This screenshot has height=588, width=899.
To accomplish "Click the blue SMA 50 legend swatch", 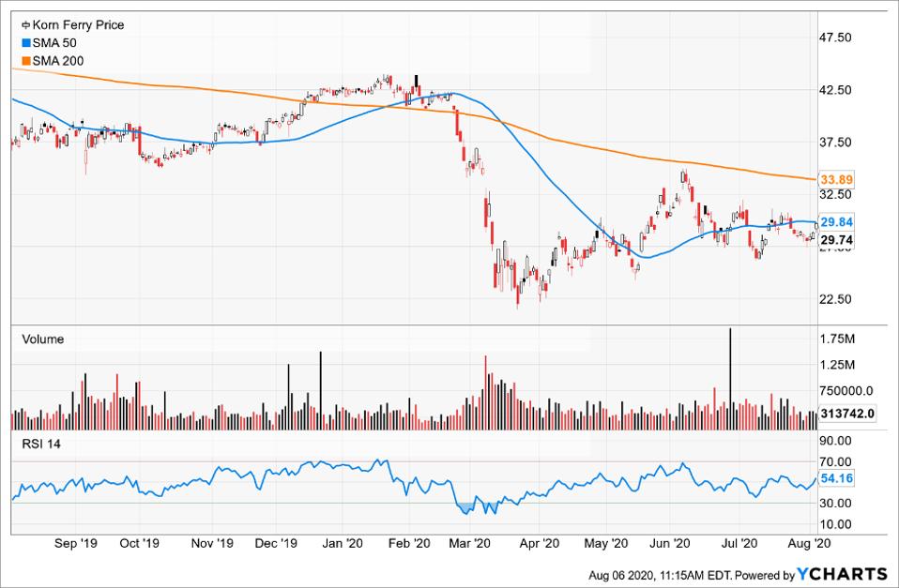I will tap(25, 43).
